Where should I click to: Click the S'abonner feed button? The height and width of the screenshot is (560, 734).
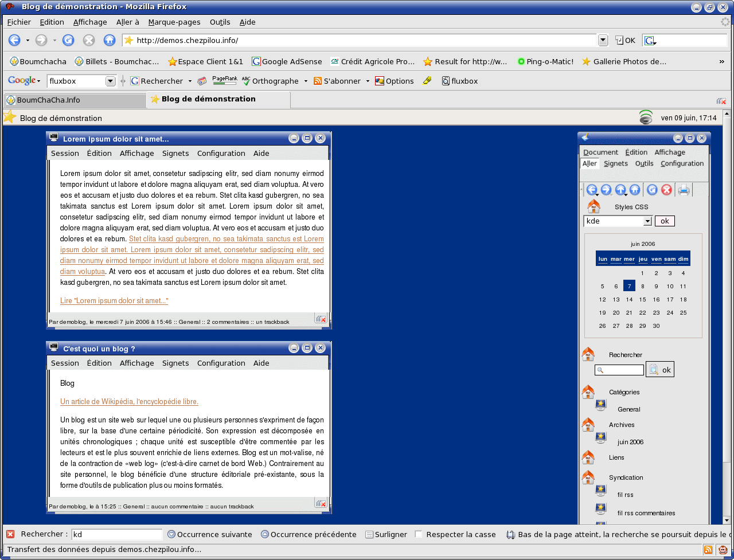pyautogui.click(x=337, y=81)
